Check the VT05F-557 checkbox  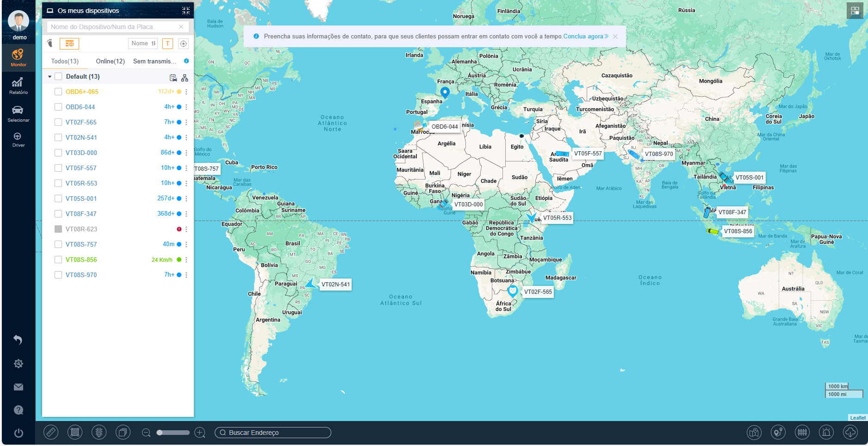pyautogui.click(x=58, y=168)
